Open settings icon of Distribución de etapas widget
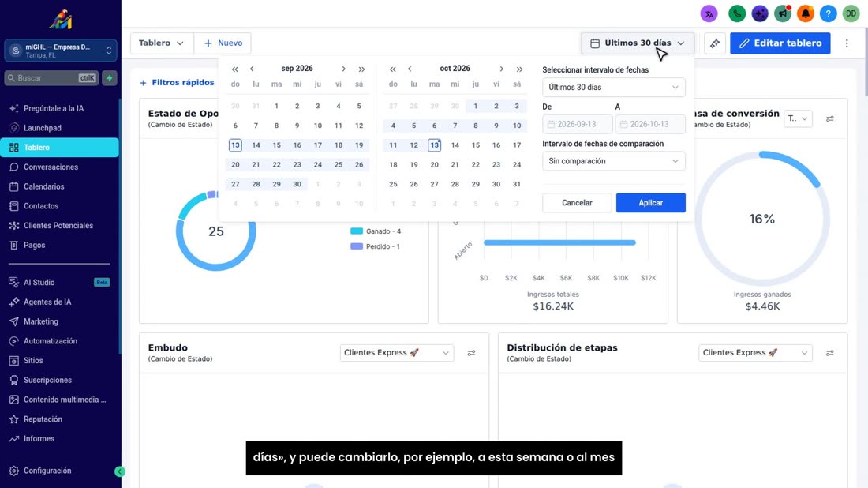Viewport: 868px width, 488px height. [x=830, y=353]
